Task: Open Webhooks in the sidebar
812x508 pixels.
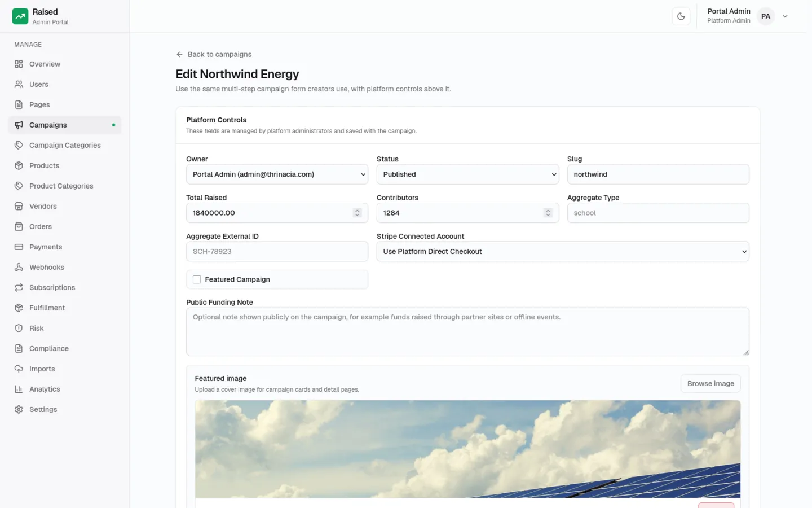Action: (64, 267)
